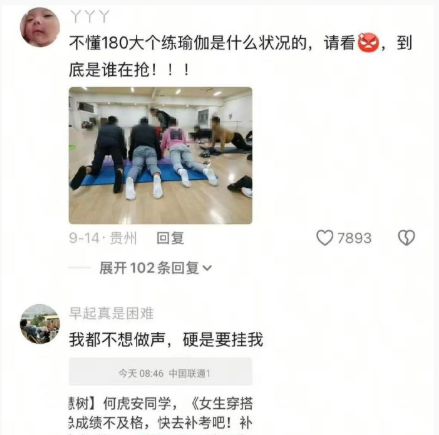Open the 早起真是困难 username profile
The image size is (439, 435).
tap(111, 313)
